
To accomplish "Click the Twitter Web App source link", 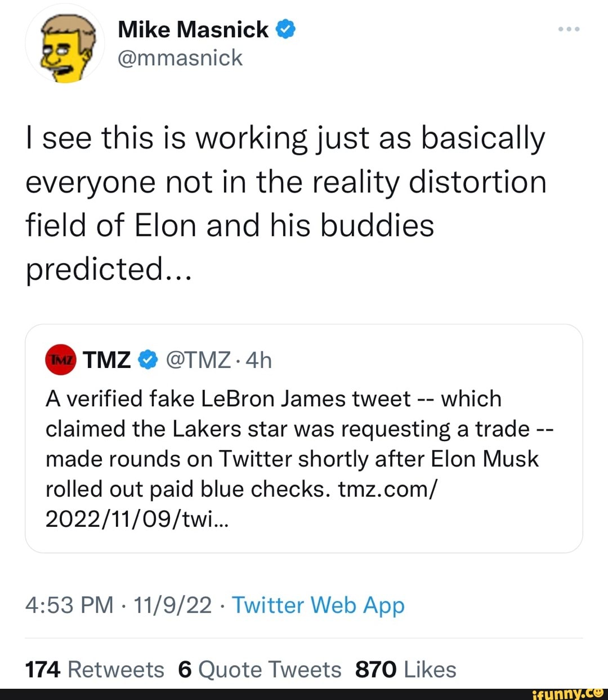I will coord(318,605).
